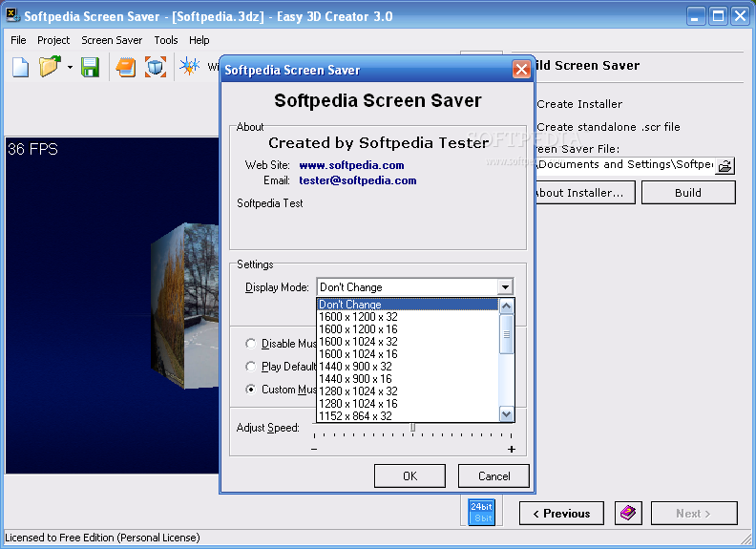This screenshot has width=756, height=549.
Task: Click the wizard sparkle toolbar icon
Action: [189, 67]
